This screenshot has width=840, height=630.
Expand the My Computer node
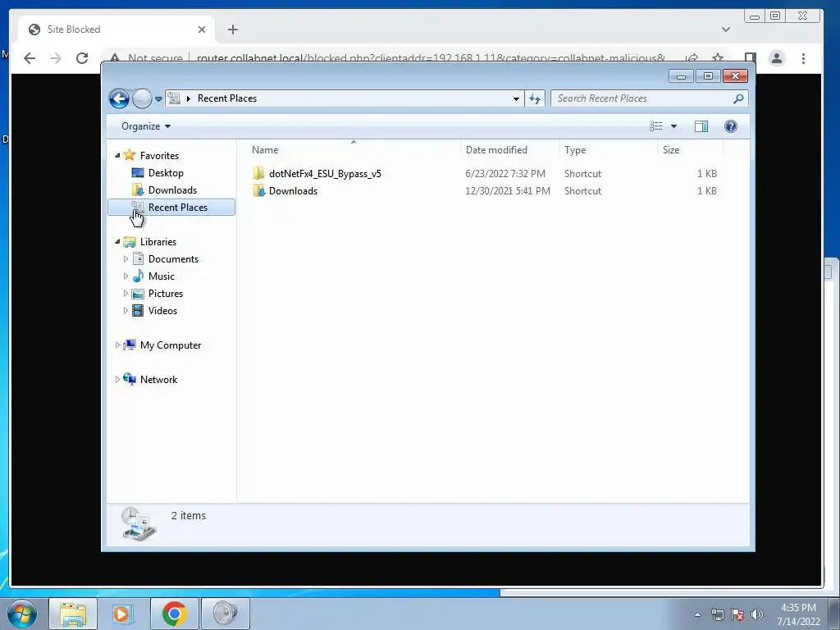point(117,345)
